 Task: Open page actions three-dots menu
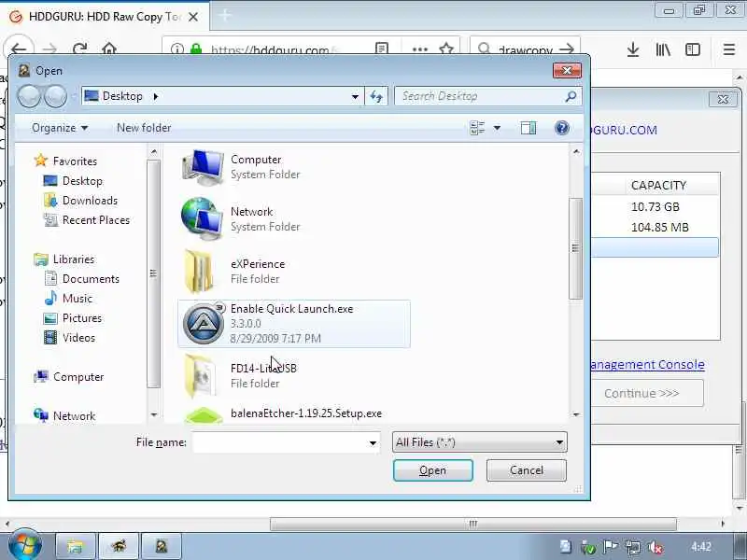coord(419,49)
